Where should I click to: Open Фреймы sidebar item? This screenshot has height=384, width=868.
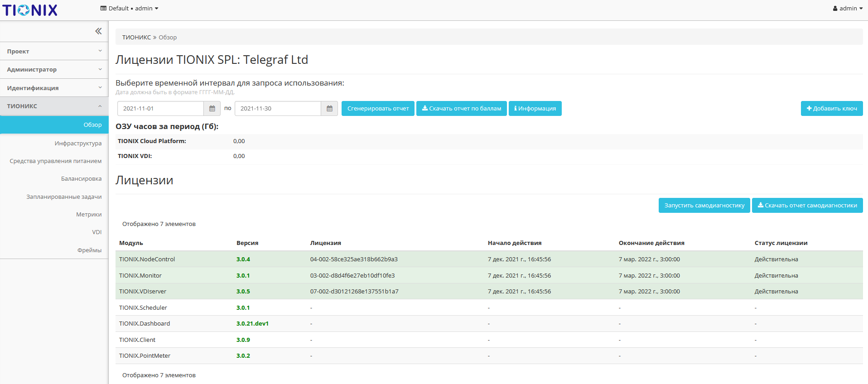(89, 250)
